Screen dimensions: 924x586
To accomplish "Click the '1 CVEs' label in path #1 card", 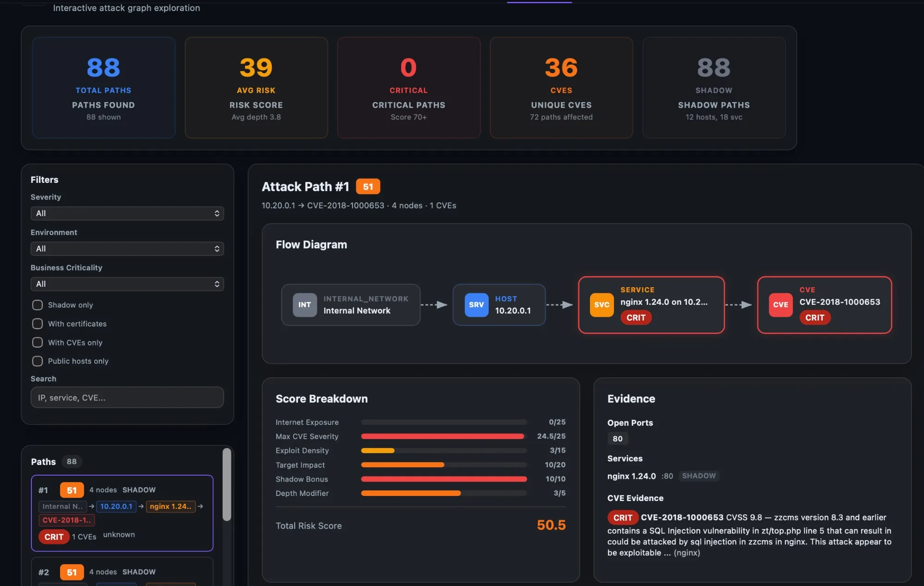I will 84,537.
